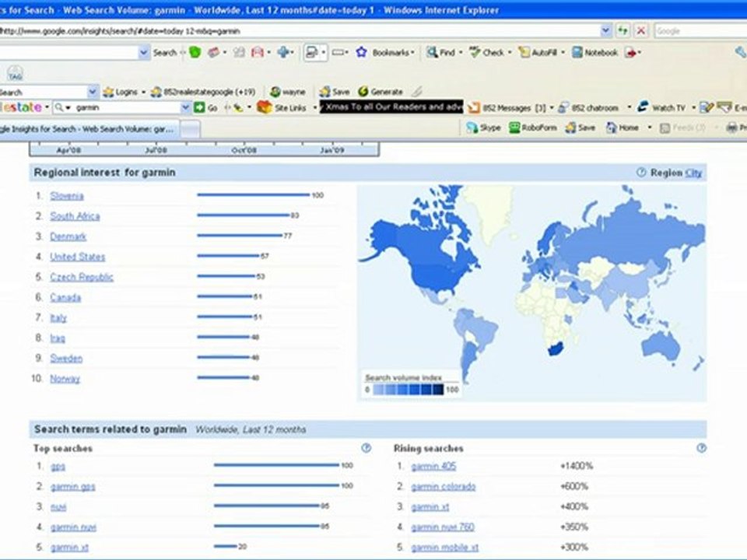747x560 pixels.
Task: Open the 852 Messages menu
Action: (x=510, y=108)
